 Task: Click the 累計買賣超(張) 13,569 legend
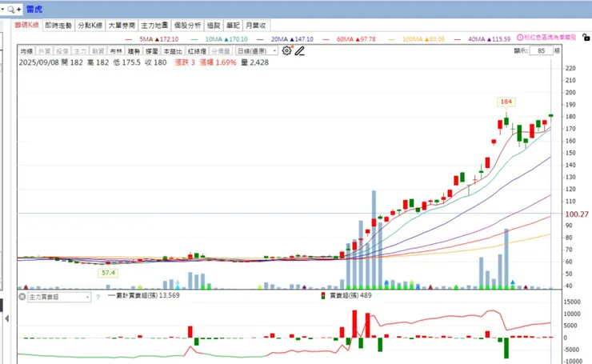(x=144, y=295)
